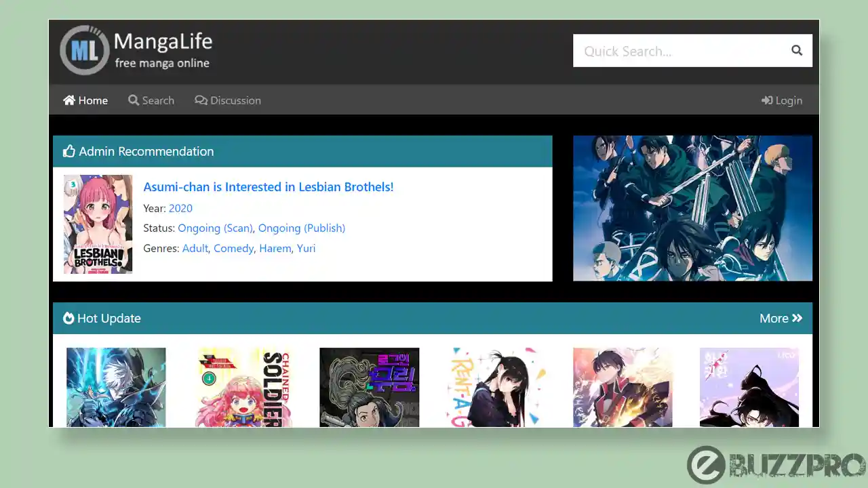Open the red-caped swordsman manga cover
This screenshot has width=868, height=488.
(x=623, y=387)
